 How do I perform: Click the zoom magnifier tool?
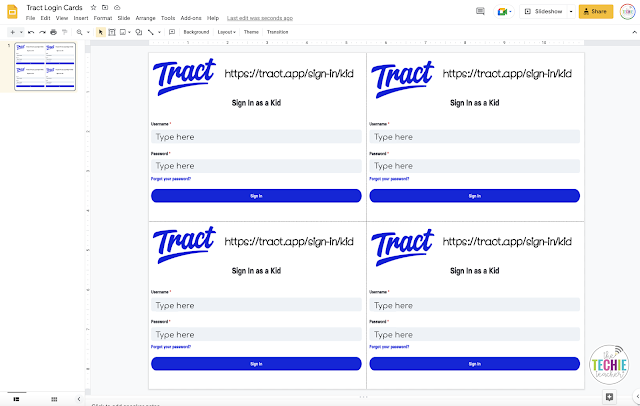pos(80,32)
